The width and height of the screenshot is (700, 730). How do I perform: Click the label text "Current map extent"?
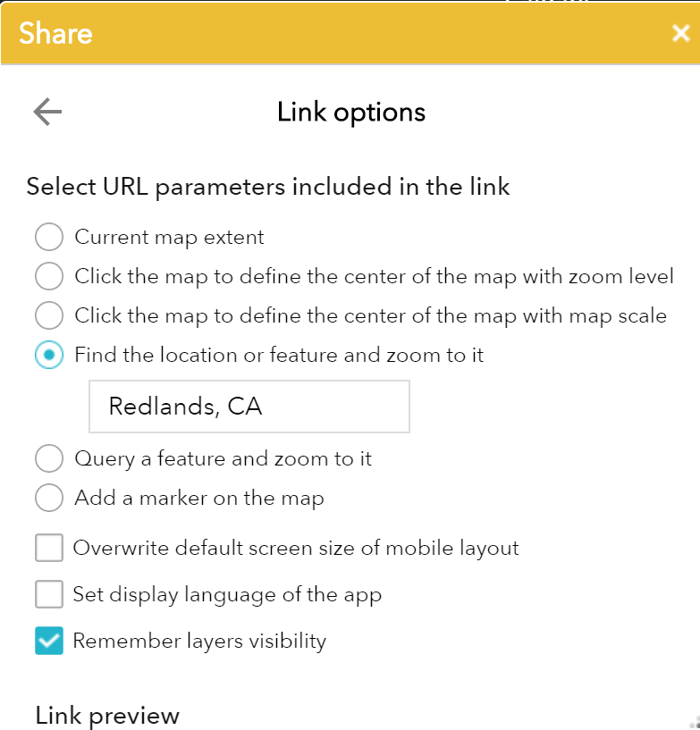pos(170,237)
